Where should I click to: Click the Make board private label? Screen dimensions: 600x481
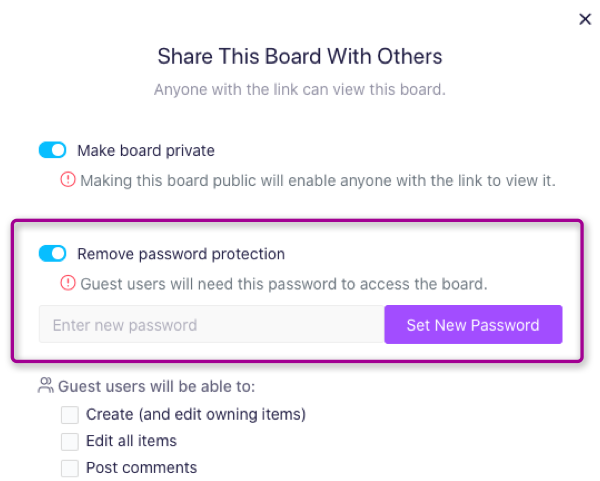[146, 150]
